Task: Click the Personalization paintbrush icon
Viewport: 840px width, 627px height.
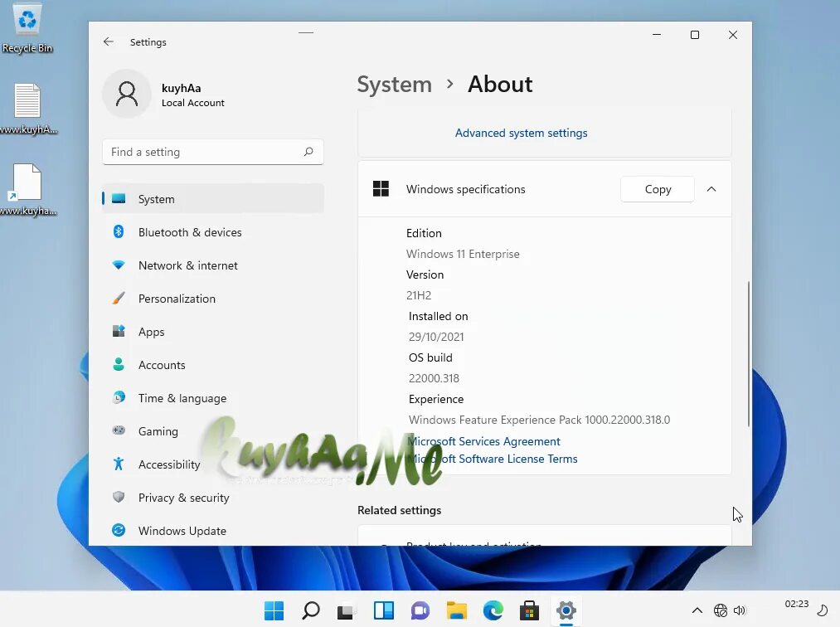Action: (x=119, y=298)
